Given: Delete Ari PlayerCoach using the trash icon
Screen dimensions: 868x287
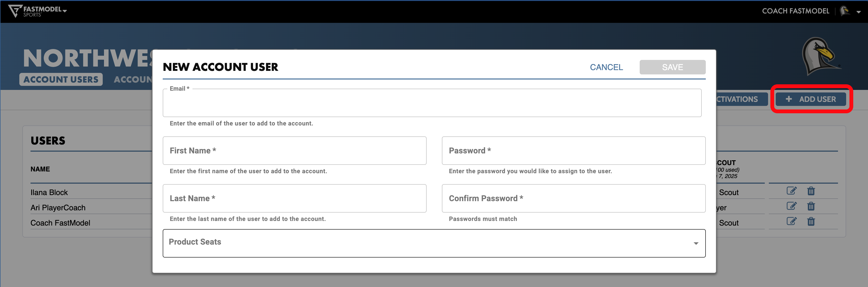Looking at the screenshot, I should click(x=811, y=206).
